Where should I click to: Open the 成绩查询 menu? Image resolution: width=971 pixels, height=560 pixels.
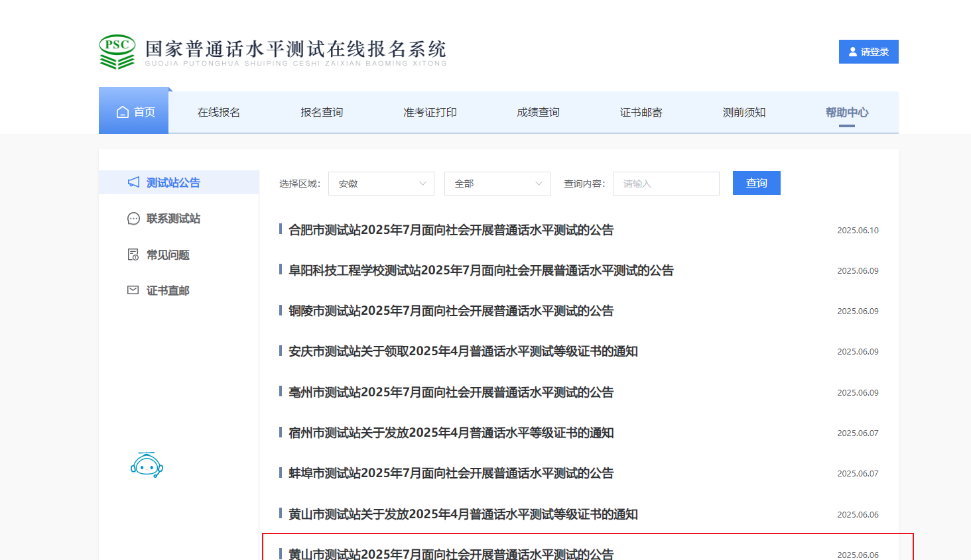538,112
